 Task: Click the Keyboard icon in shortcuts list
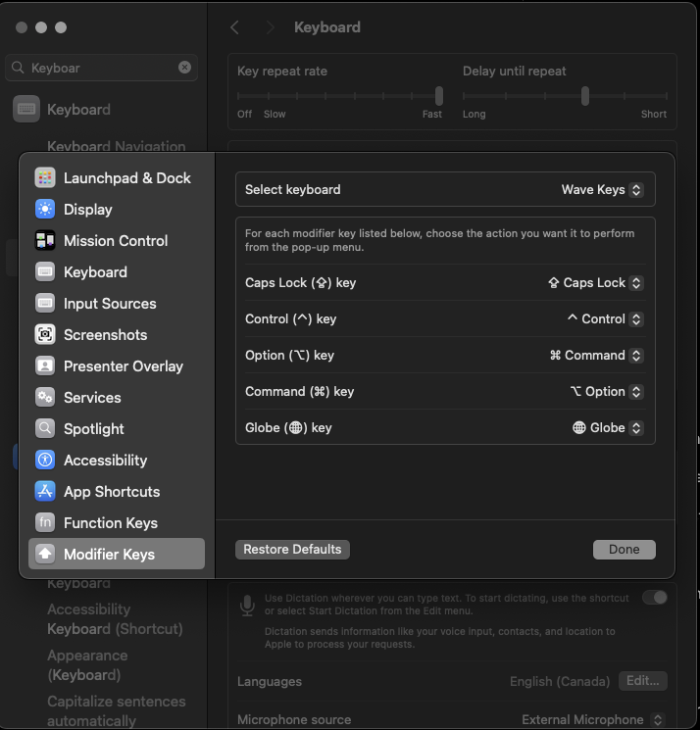click(x=45, y=271)
